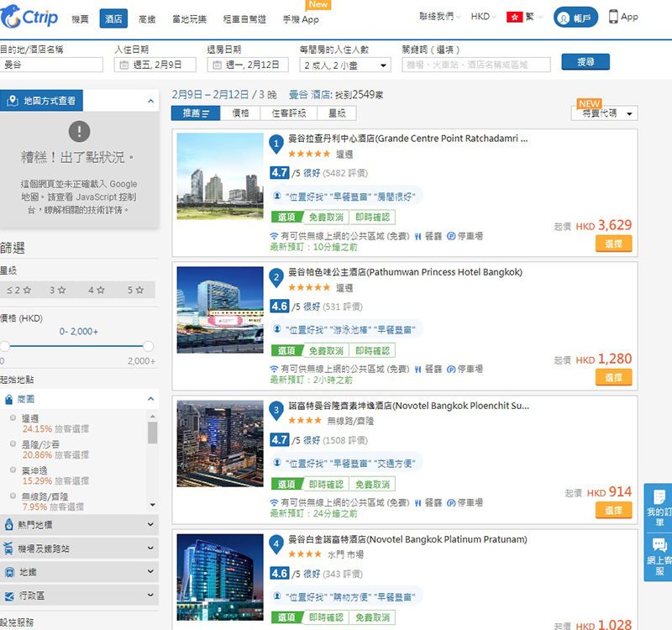Click the check-out date calendar icon
Viewport: 672px width, 630px height.
[x=217, y=65]
